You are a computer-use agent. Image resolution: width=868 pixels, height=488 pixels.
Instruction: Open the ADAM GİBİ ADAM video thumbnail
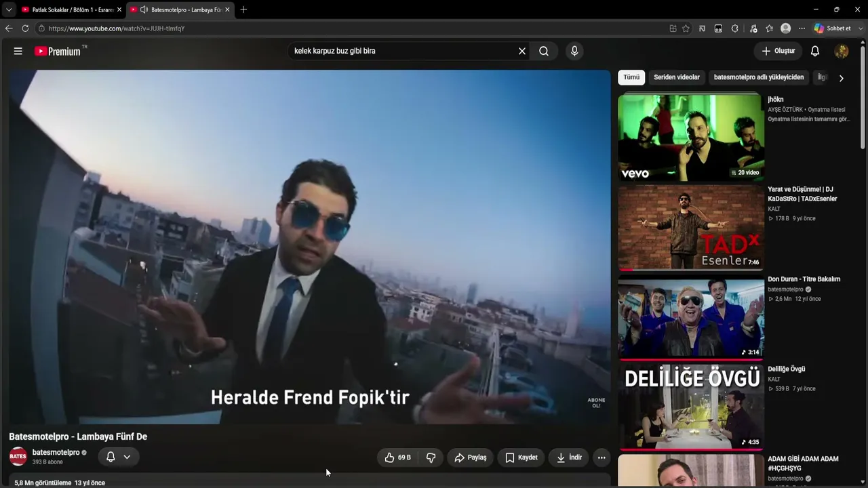[691, 471]
